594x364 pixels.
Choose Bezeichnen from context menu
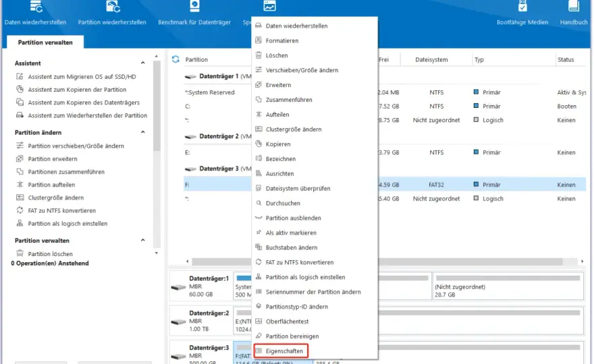click(x=315, y=158)
